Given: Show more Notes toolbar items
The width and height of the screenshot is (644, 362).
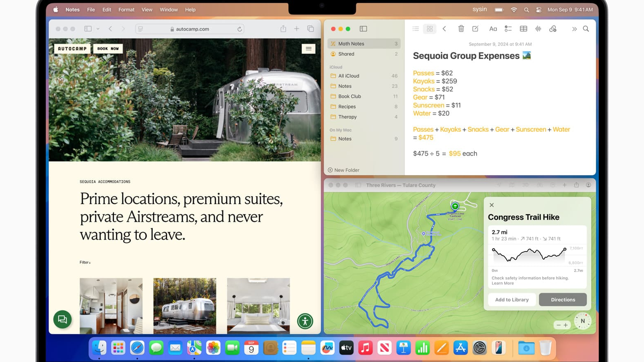Looking at the screenshot, I should tap(574, 29).
